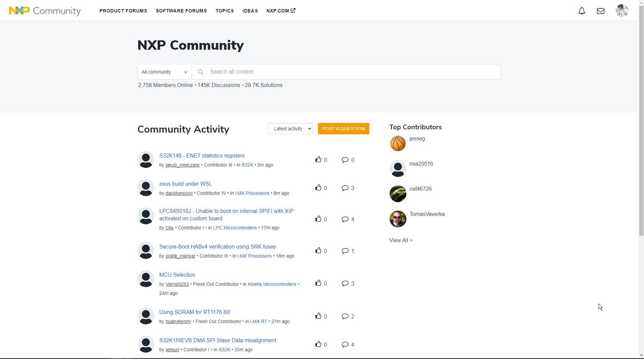
Task: Like the MCU Selection post
Action: tap(318, 283)
